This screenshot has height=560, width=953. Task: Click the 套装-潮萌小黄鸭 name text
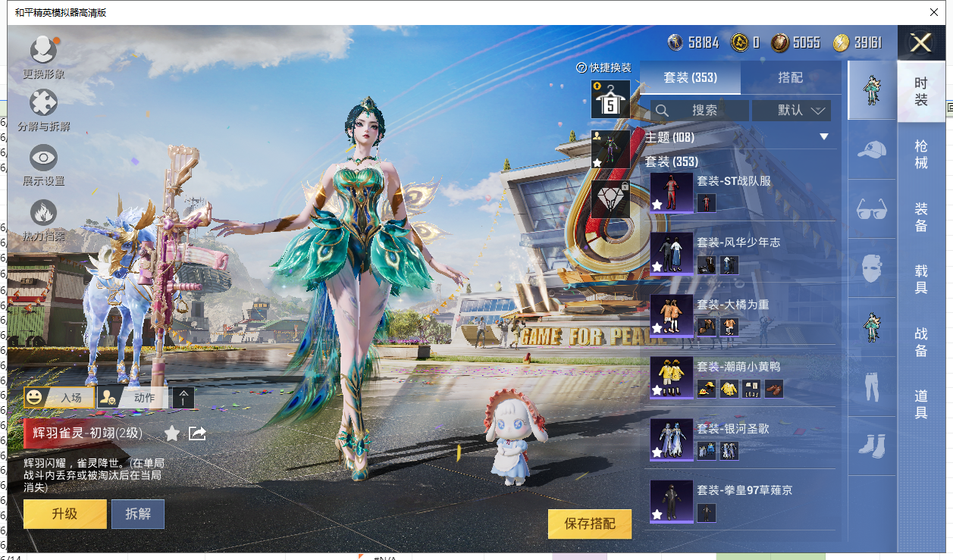pos(738,366)
